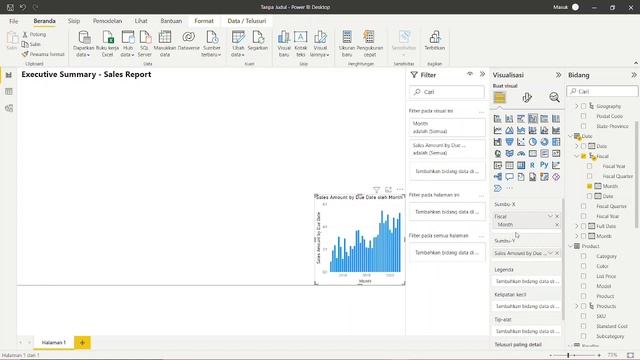
Task: Remove Month from the Sumbu-X well
Action: tap(557, 225)
